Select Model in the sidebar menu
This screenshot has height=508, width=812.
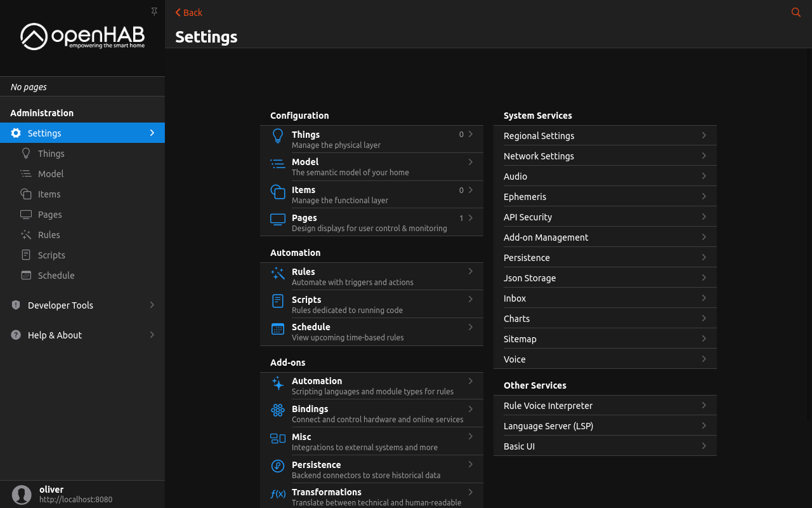click(51, 174)
